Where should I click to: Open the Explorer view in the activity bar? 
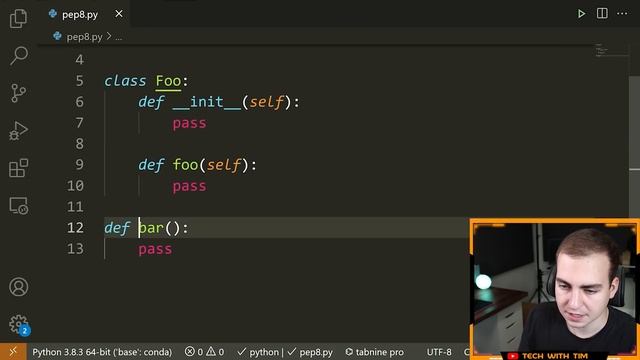(18, 18)
